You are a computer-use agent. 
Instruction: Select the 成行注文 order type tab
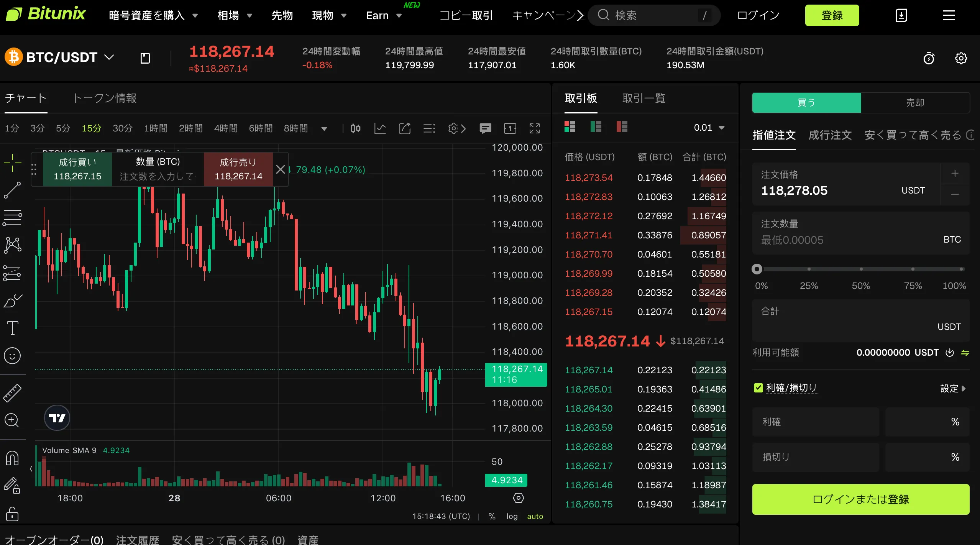pyautogui.click(x=830, y=135)
